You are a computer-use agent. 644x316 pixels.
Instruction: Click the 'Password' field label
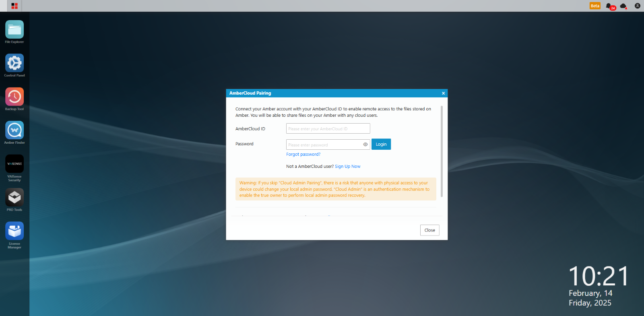tap(244, 144)
